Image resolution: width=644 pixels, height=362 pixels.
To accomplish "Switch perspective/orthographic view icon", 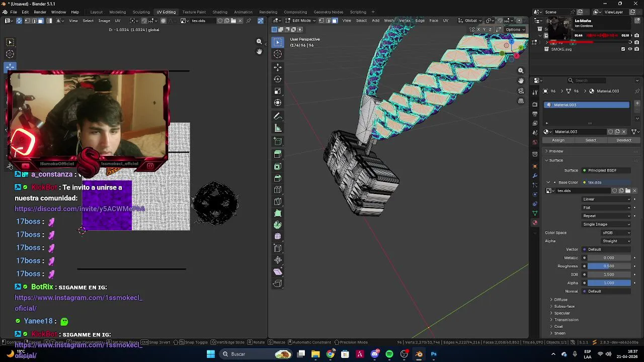I will click(521, 101).
